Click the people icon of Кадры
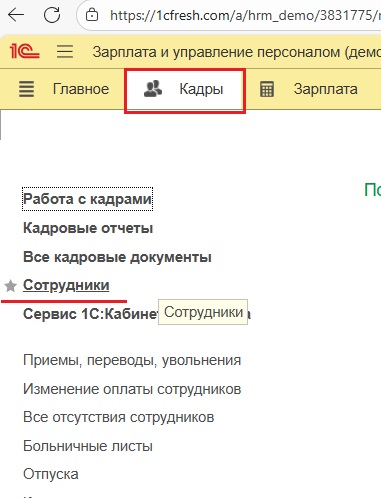 153,89
